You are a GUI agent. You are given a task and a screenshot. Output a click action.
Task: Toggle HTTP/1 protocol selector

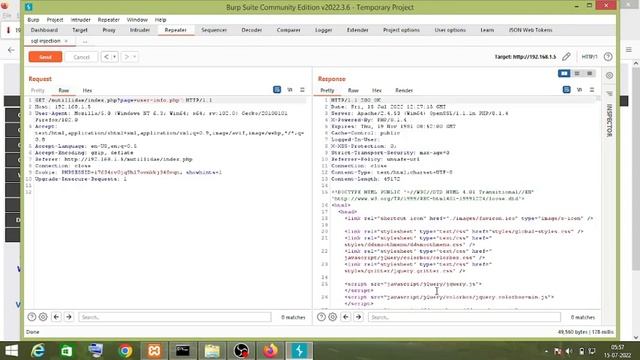click(589, 57)
